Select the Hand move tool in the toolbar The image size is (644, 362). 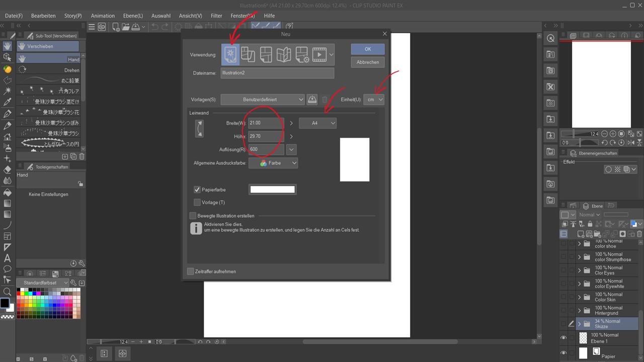coord(7,46)
